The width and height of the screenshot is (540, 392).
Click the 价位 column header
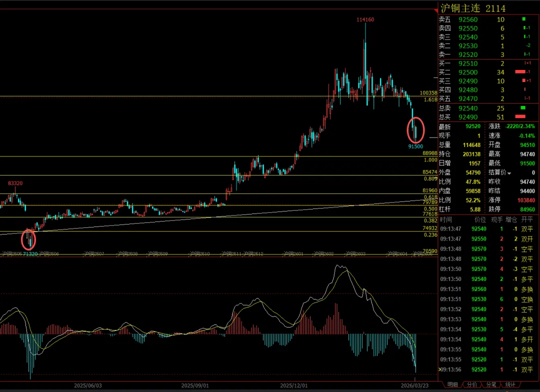click(480, 219)
